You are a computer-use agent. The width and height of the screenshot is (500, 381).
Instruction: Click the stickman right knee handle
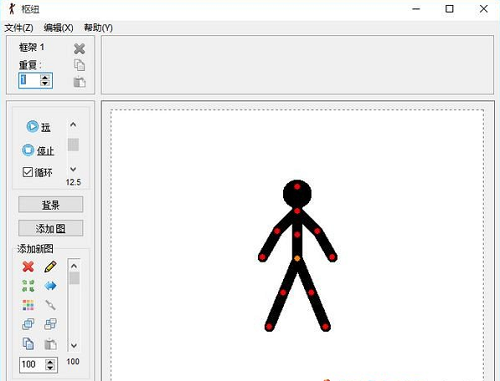tap(311, 293)
